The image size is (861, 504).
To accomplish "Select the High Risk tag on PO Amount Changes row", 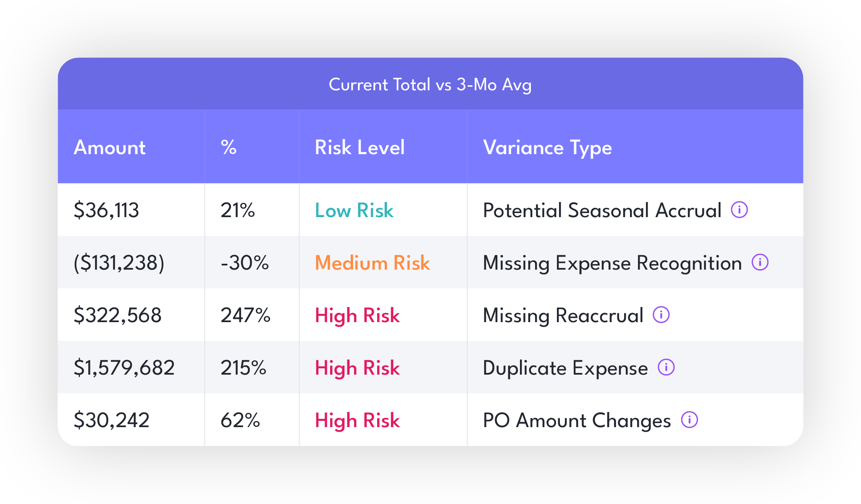I will point(357,420).
